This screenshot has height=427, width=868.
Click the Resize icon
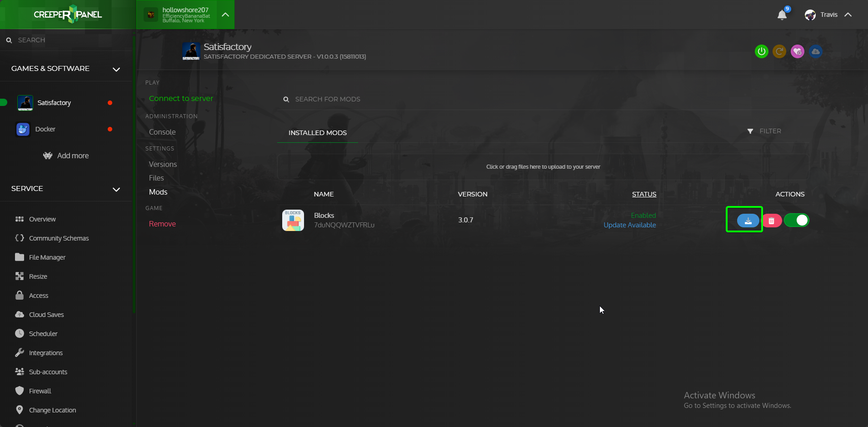(x=20, y=276)
